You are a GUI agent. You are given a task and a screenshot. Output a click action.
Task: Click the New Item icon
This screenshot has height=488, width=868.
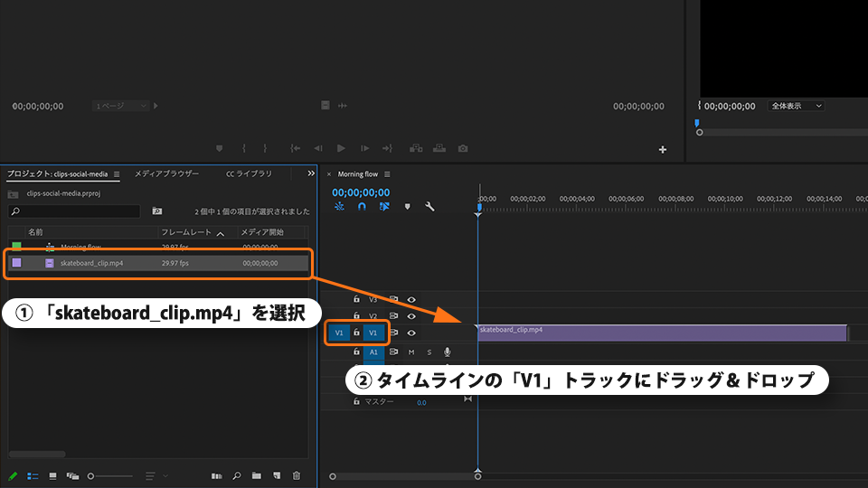click(x=277, y=476)
